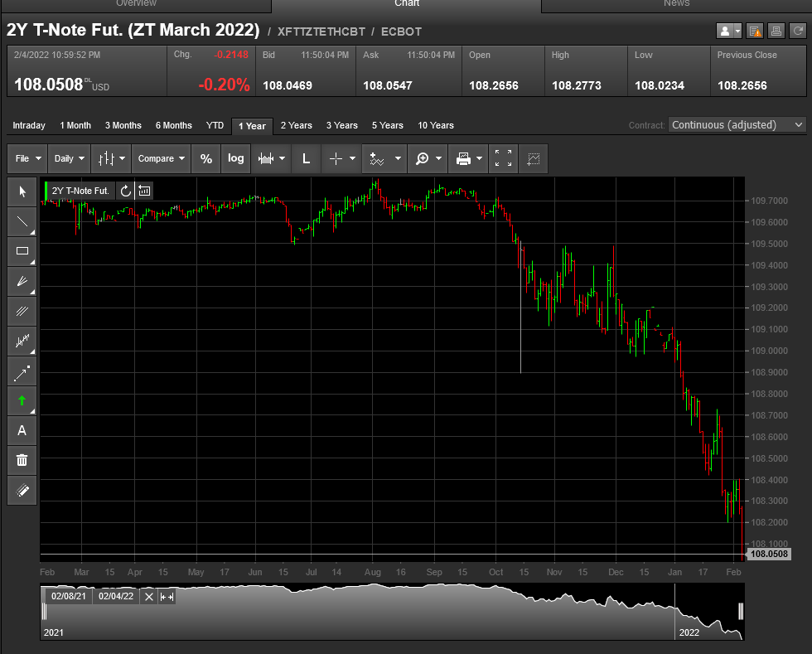Open the Contract Continuous (adjusted) dropdown
The width and height of the screenshot is (812, 654).
pyautogui.click(x=737, y=125)
